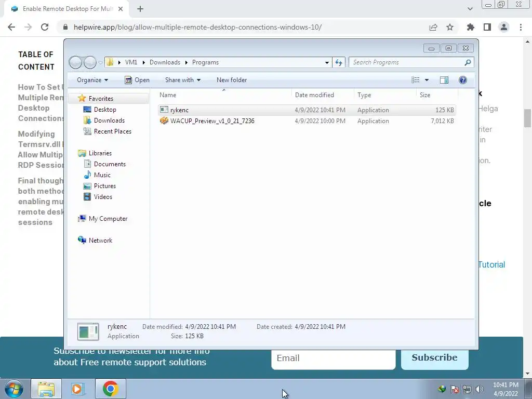Image resolution: width=532 pixels, height=399 pixels.
Task: Open a new Chrome tab
Action: (140, 9)
